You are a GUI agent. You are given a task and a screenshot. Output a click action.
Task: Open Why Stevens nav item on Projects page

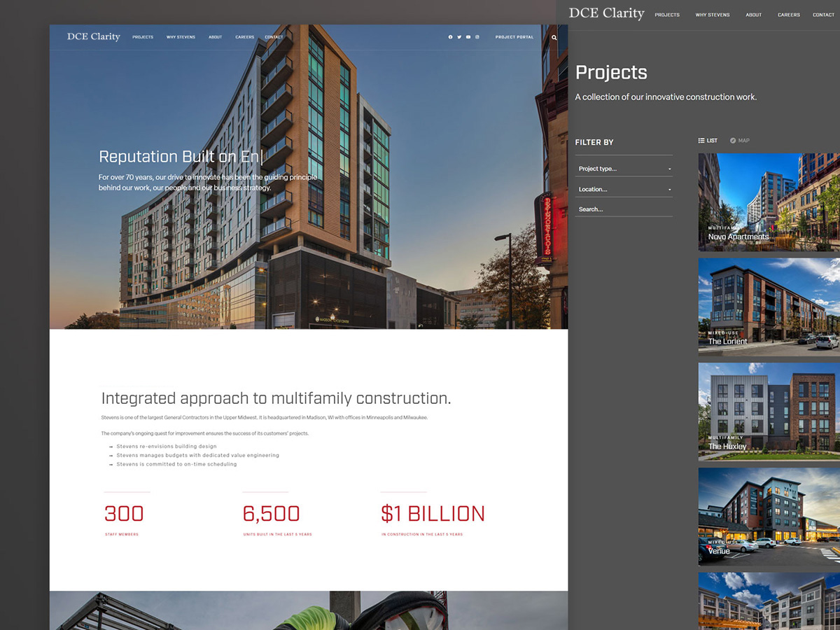713,15
